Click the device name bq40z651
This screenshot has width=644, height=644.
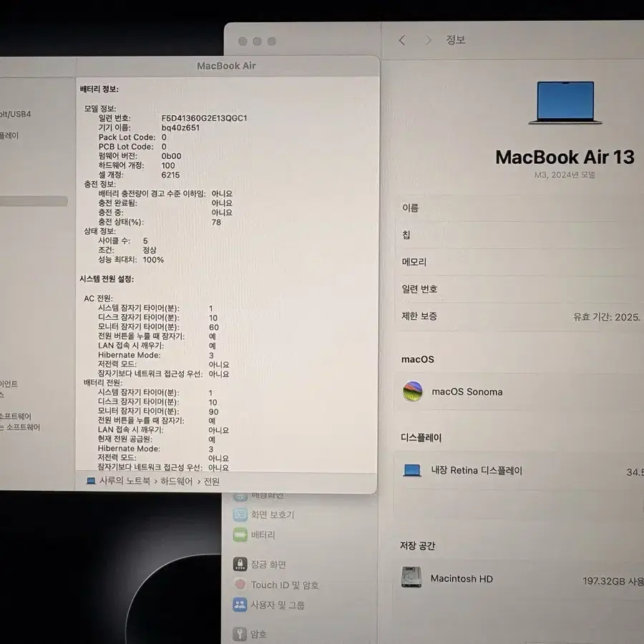pyautogui.click(x=180, y=128)
